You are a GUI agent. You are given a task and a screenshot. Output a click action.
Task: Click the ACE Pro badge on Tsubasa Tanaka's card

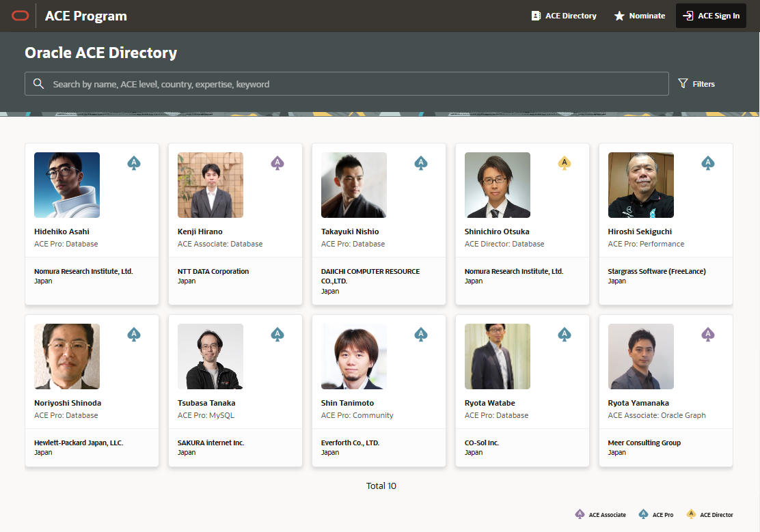[277, 335]
